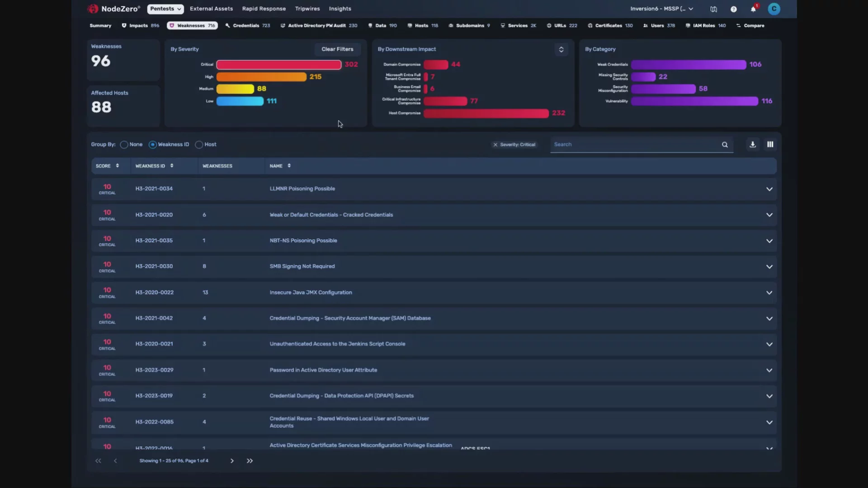Switch to the Credentials tab
The image size is (868, 488).
(x=247, y=26)
